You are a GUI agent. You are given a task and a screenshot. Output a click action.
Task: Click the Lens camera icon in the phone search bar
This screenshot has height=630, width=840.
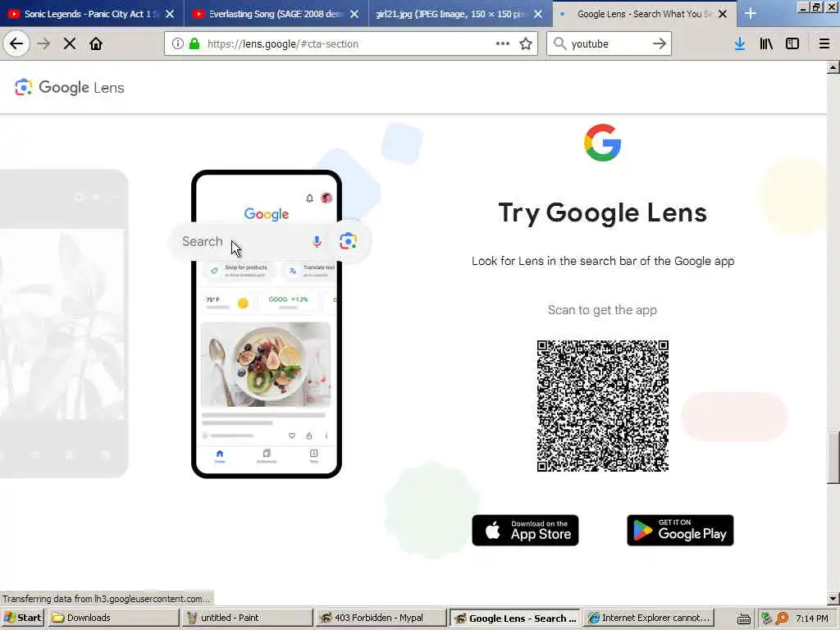tap(348, 242)
